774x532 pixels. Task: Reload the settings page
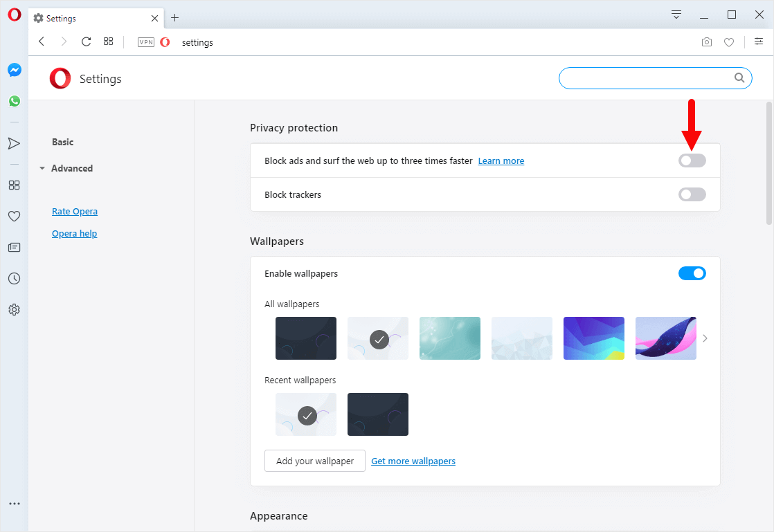pyautogui.click(x=86, y=42)
